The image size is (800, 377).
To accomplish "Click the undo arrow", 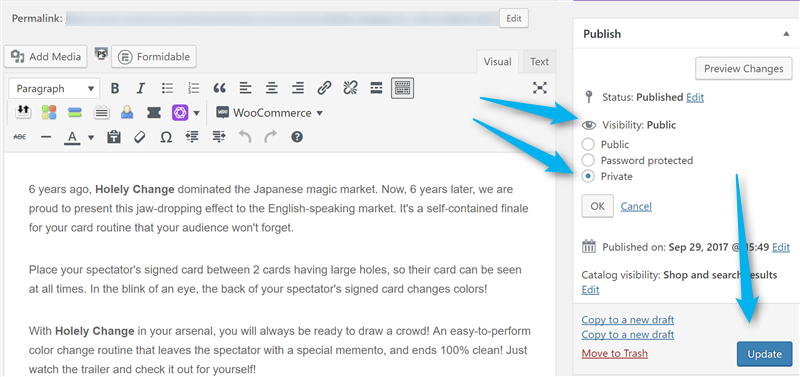I will (245, 137).
